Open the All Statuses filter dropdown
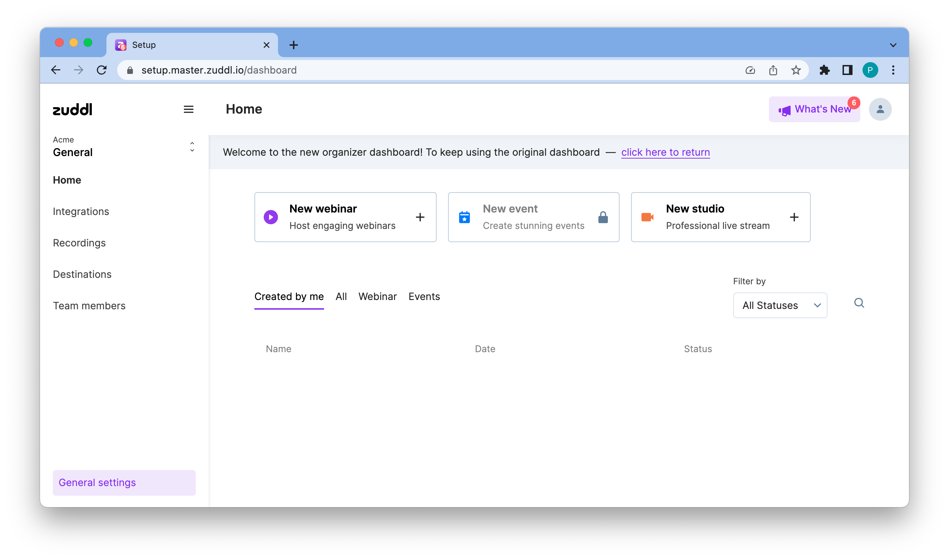 pyautogui.click(x=780, y=305)
